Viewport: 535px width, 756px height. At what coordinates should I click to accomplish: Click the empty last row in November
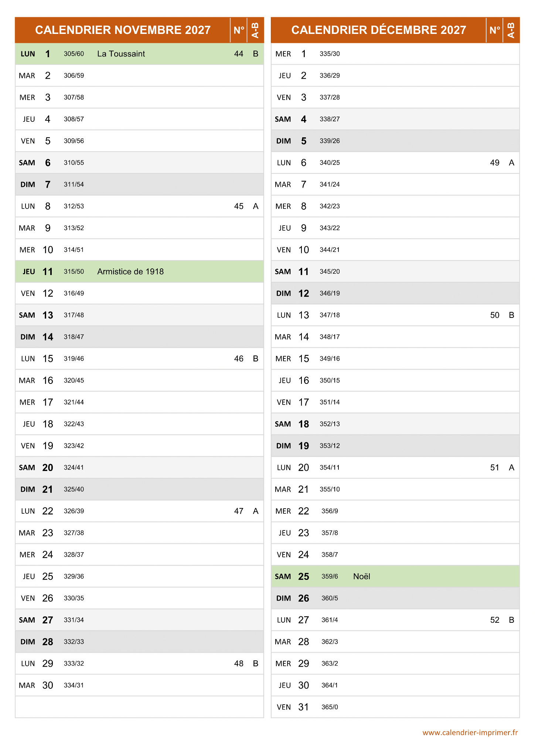coord(139,707)
